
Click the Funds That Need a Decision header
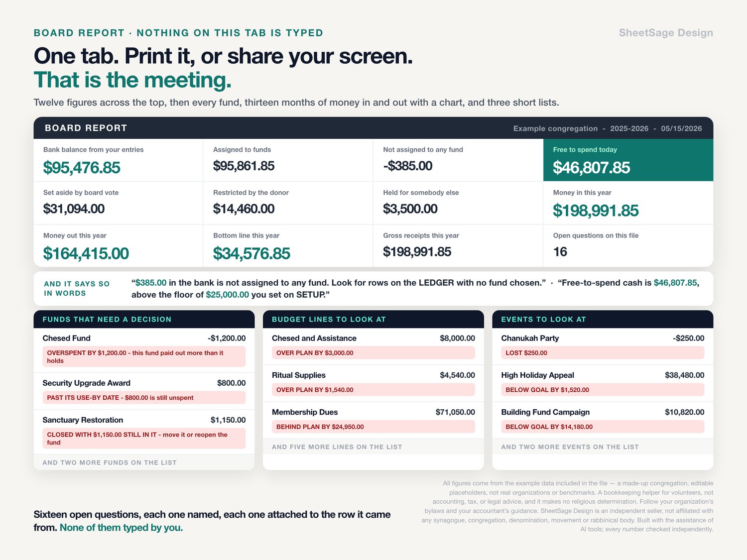[144, 319]
